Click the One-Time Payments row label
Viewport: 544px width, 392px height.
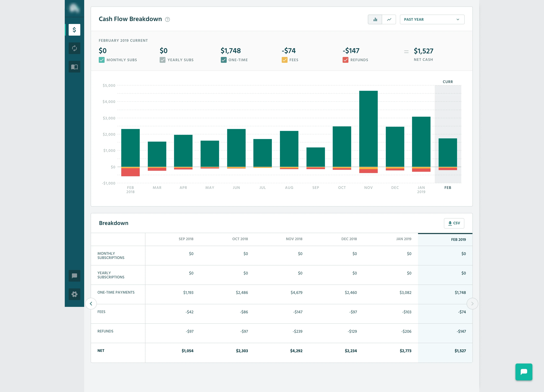point(116,292)
